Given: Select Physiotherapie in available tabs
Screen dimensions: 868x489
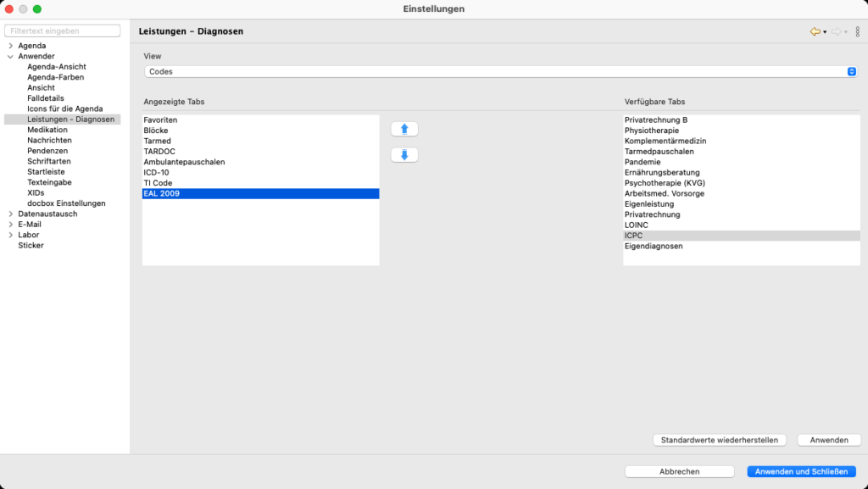Looking at the screenshot, I should pos(652,131).
